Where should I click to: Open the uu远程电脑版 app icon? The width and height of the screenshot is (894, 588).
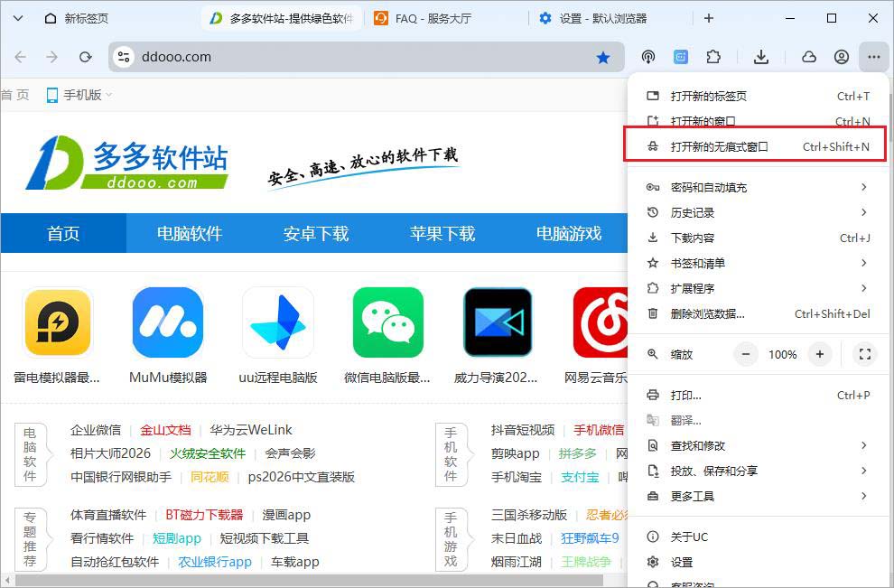coord(278,322)
